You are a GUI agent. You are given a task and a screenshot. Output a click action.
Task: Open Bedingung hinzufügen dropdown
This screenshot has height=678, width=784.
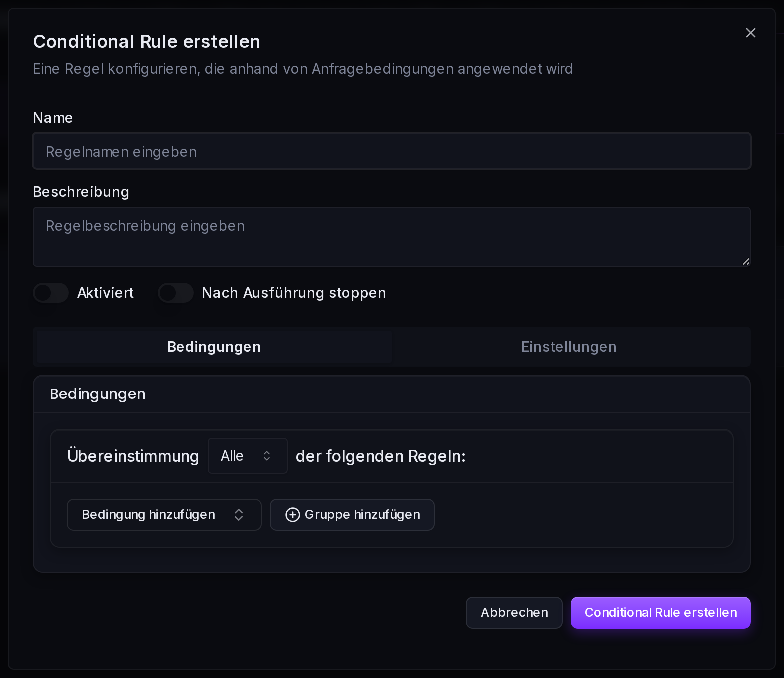coord(164,515)
